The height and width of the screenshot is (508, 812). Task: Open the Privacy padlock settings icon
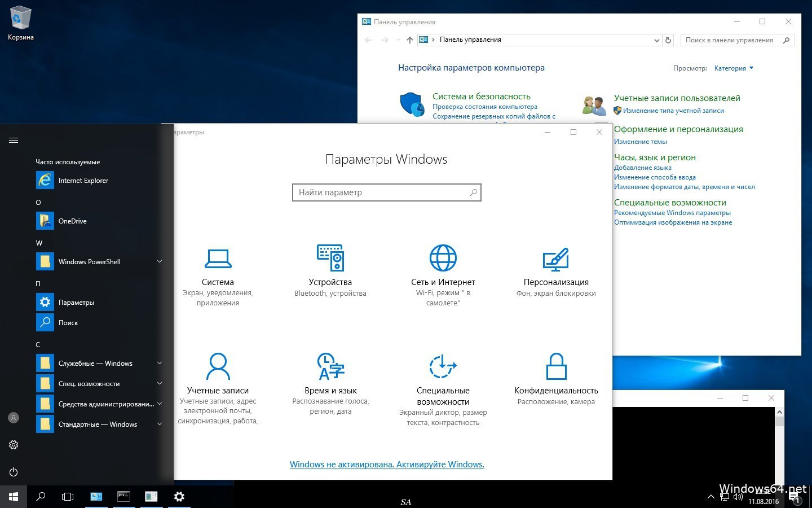point(556,366)
